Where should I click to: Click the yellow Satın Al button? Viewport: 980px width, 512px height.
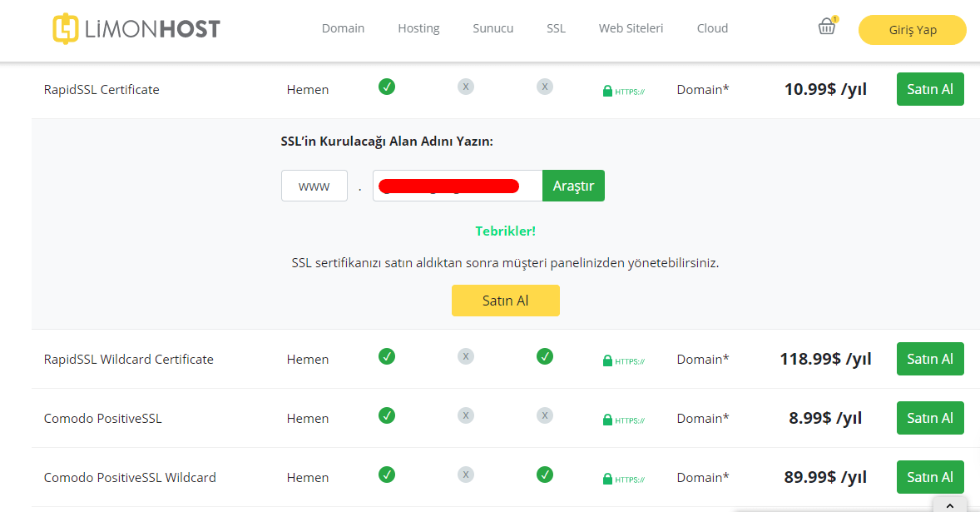point(506,301)
